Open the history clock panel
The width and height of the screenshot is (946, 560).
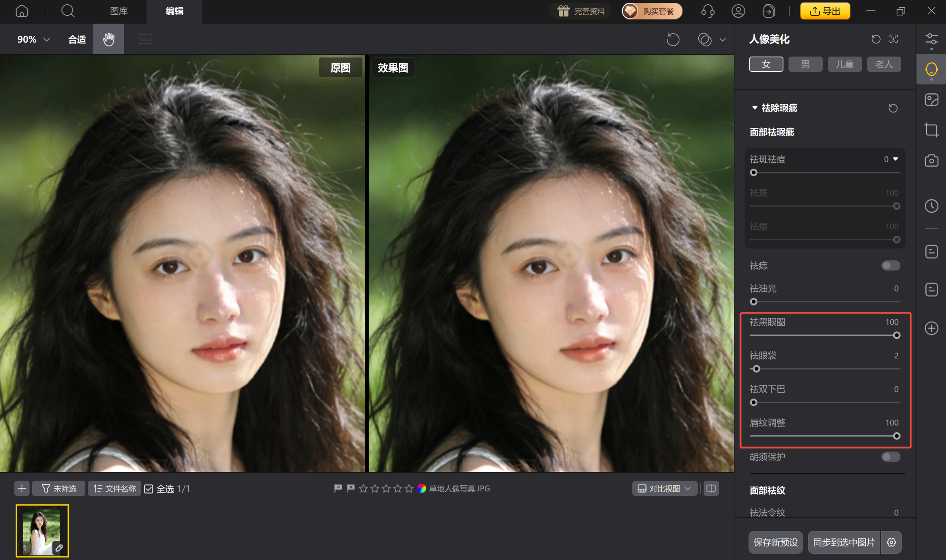[x=931, y=206]
